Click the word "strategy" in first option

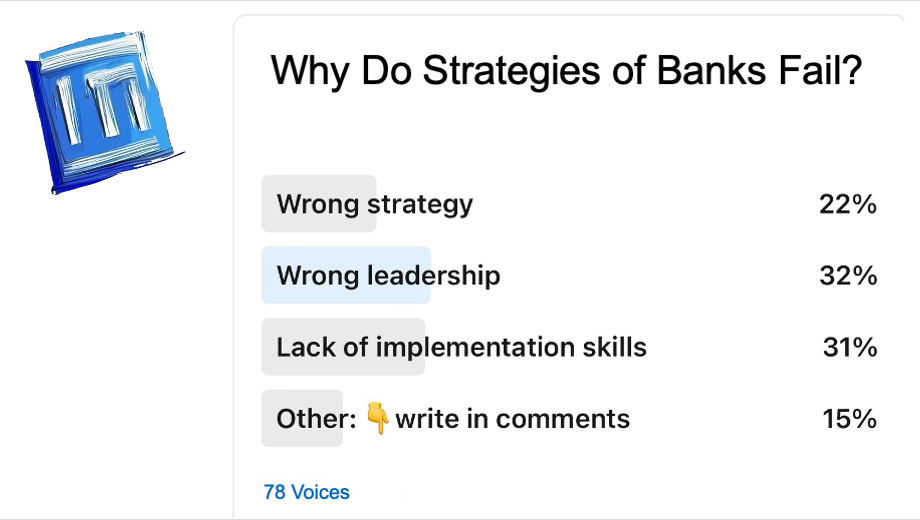coord(420,205)
